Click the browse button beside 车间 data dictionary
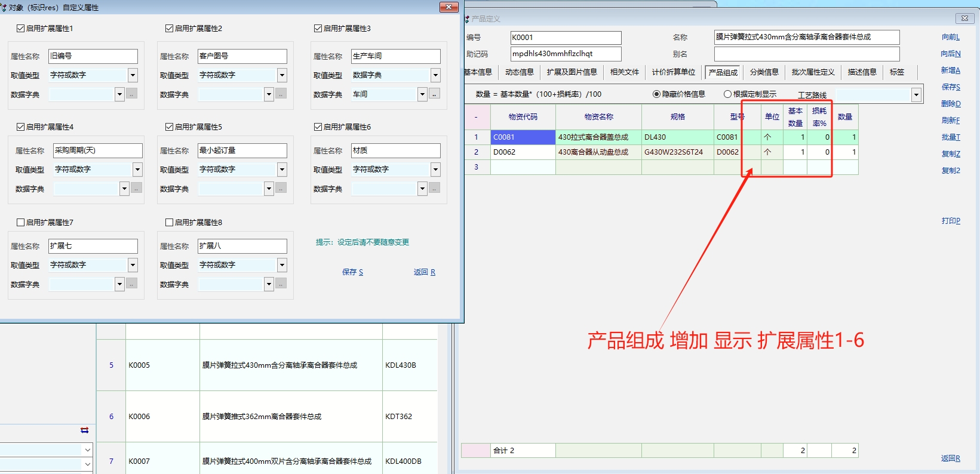The width and height of the screenshot is (980, 474). tap(435, 94)
